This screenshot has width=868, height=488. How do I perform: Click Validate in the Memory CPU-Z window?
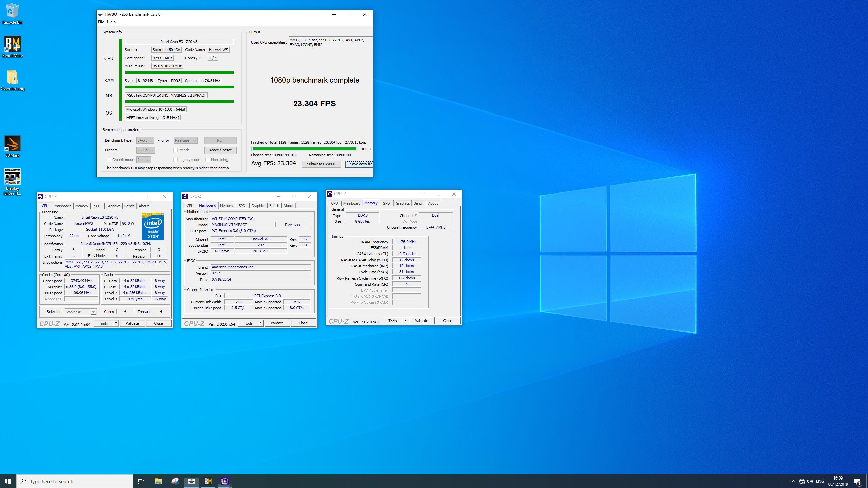(421, 321)
